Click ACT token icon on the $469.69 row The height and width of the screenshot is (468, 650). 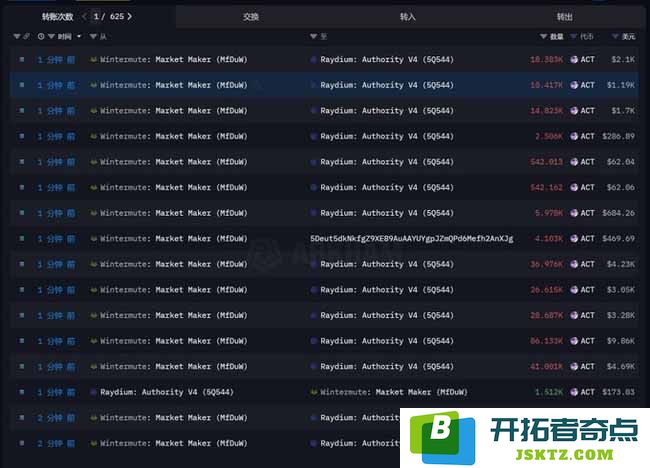[574, 239]
